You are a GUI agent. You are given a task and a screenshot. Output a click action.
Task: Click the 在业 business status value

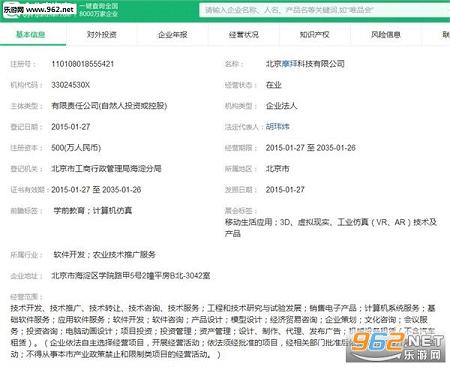tap(273, 85)
